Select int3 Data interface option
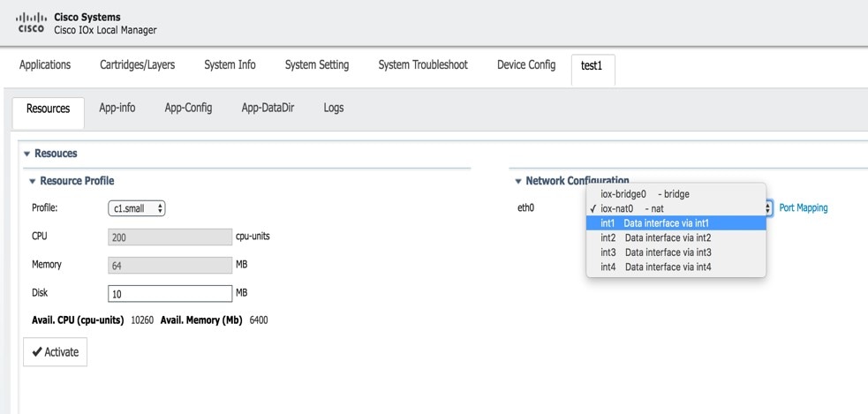This screenshot has height=414, width=868. [676, 252]
